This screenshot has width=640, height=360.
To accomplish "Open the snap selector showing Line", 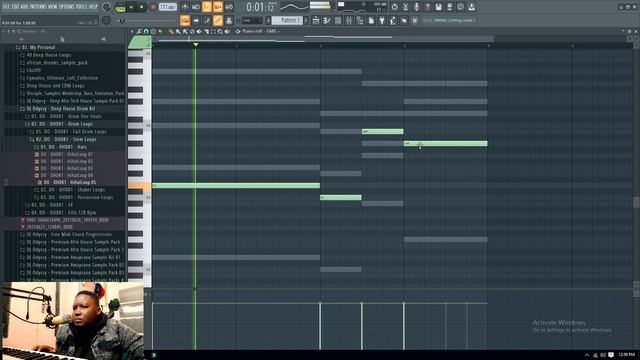I will [252, 20].
